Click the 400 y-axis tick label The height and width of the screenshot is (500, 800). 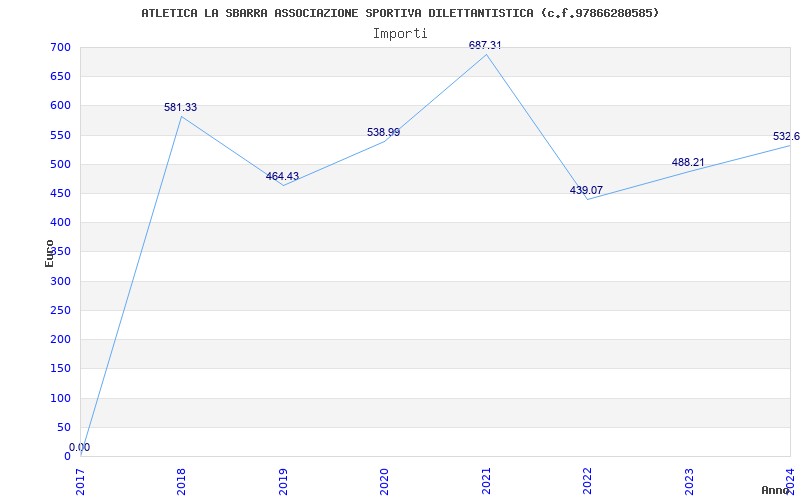[x=60, y=222]
